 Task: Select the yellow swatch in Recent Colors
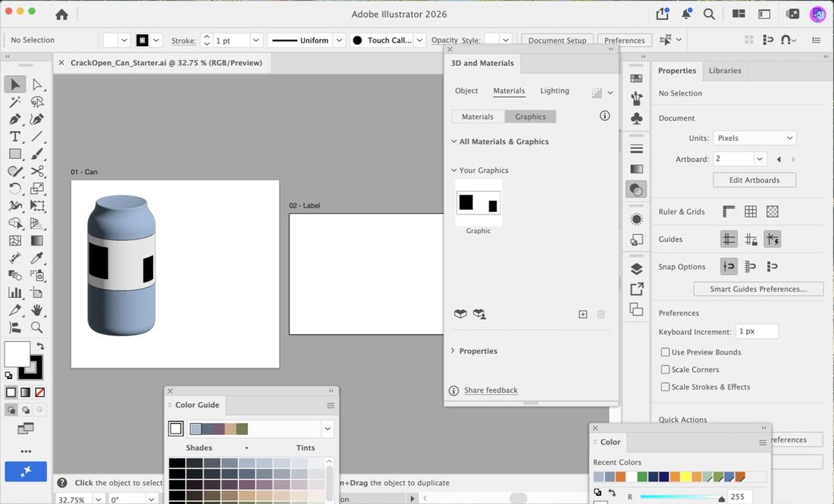tap(686, 477)
